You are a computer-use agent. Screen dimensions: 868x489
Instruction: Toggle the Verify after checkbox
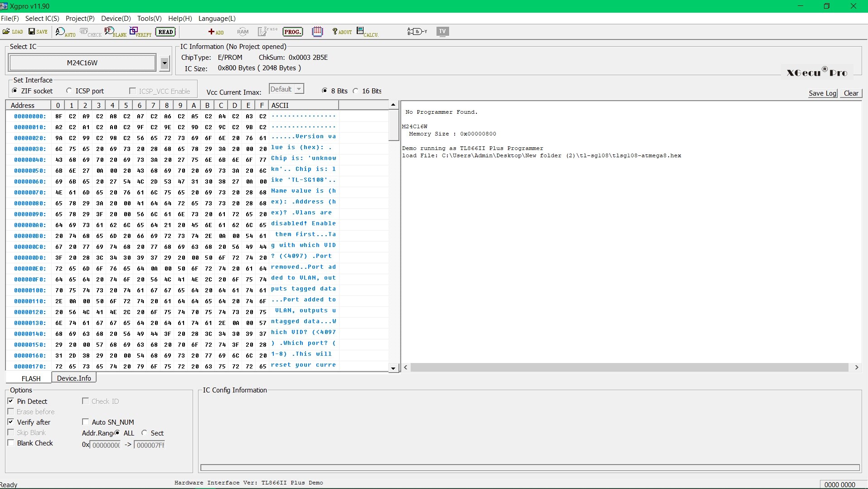click(x=11, y=422)
